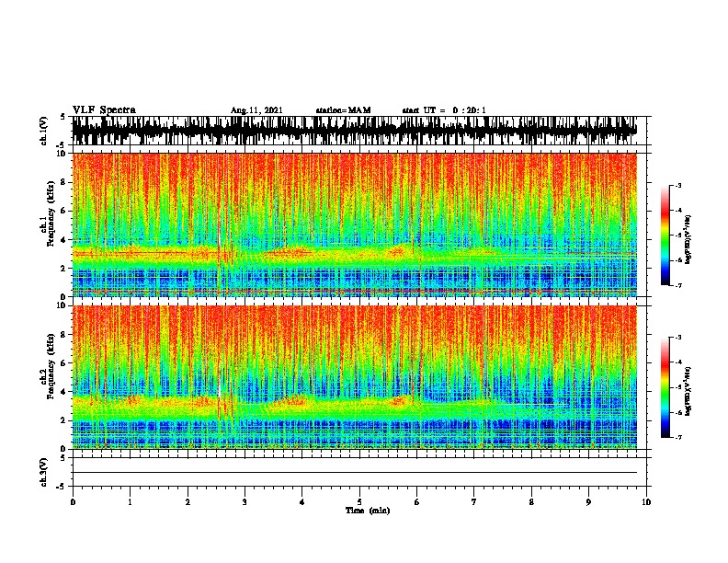Screen dimensions: 728x563
Task: Click the ch.2 color scale log(PSD) label
Action: pyautogui.click(x=688, y=391)
